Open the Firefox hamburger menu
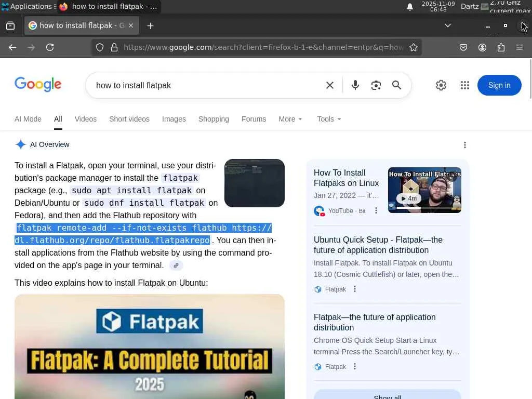 pos(520,47)
